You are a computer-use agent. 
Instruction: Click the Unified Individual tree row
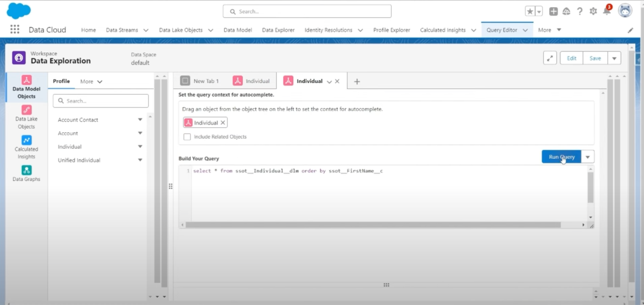click(101, 160)
